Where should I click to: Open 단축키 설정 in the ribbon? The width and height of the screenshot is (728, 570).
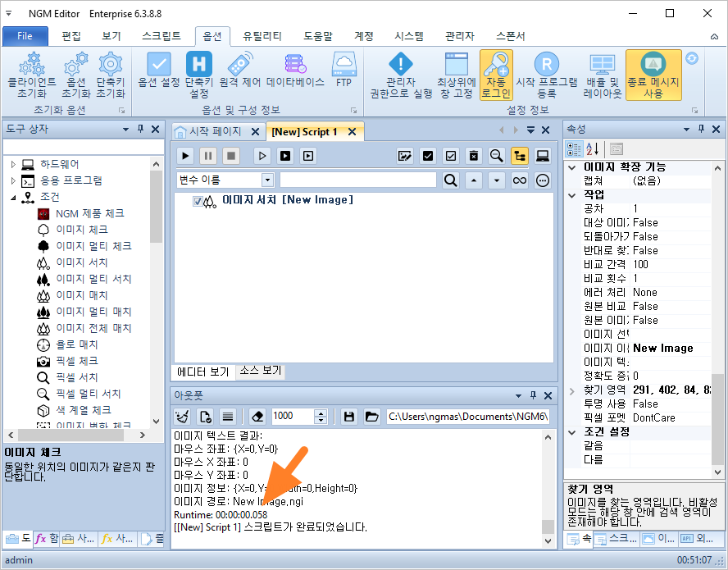199,75
